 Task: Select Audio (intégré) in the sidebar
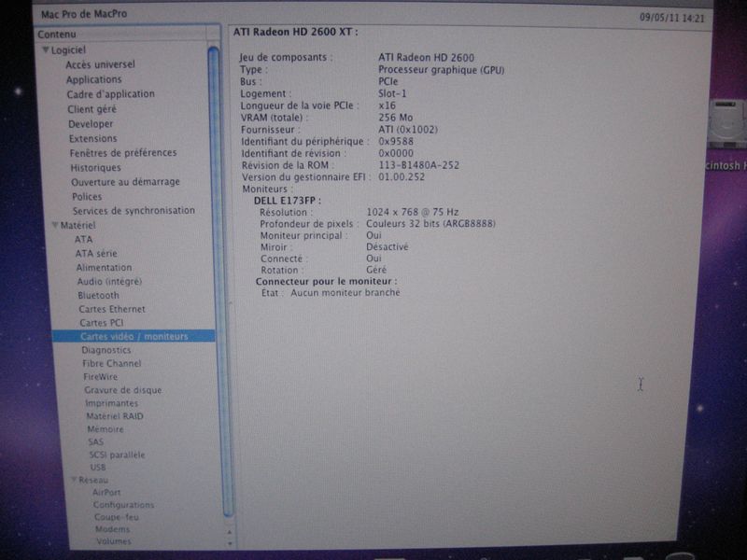tap(109, 282)
